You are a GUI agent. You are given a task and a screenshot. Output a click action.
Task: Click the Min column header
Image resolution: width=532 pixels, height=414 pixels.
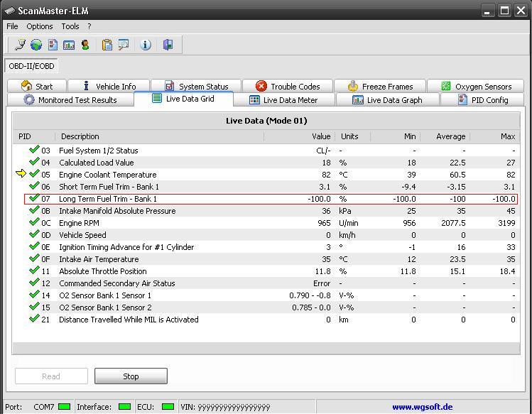395,136
